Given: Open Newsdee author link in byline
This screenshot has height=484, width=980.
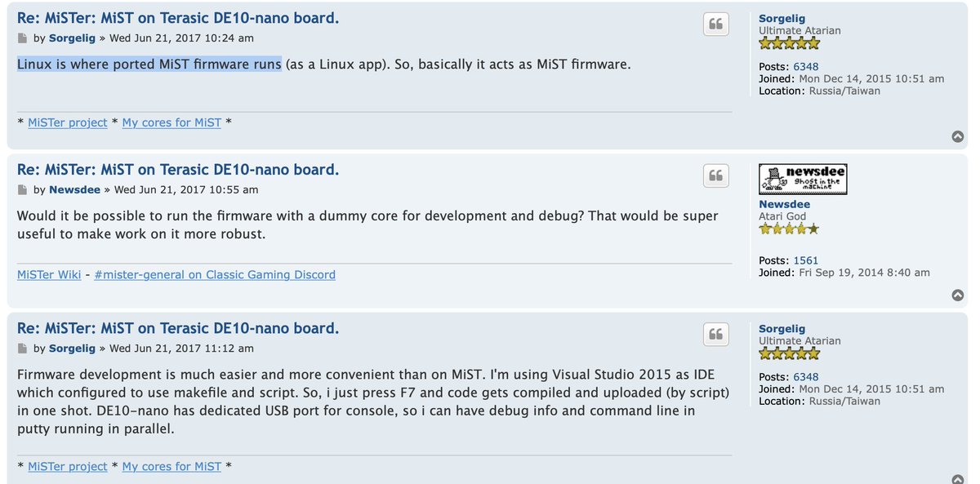Looking at the screenshot, I should tap(74, 190).
